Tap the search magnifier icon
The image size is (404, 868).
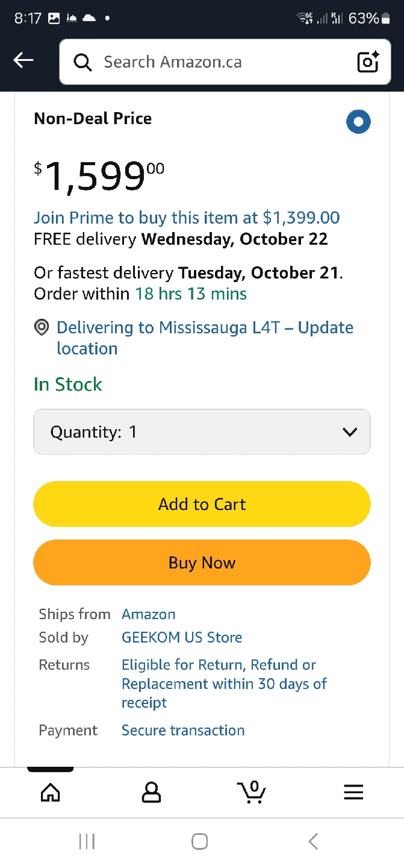[82, 62]
